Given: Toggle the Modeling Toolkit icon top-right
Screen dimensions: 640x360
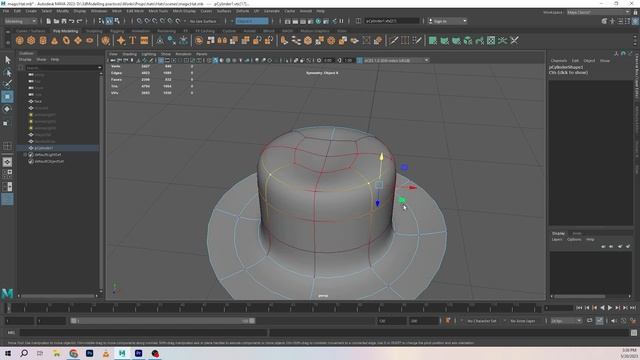Looking at the screenshot, I should (x=604, y=21).
